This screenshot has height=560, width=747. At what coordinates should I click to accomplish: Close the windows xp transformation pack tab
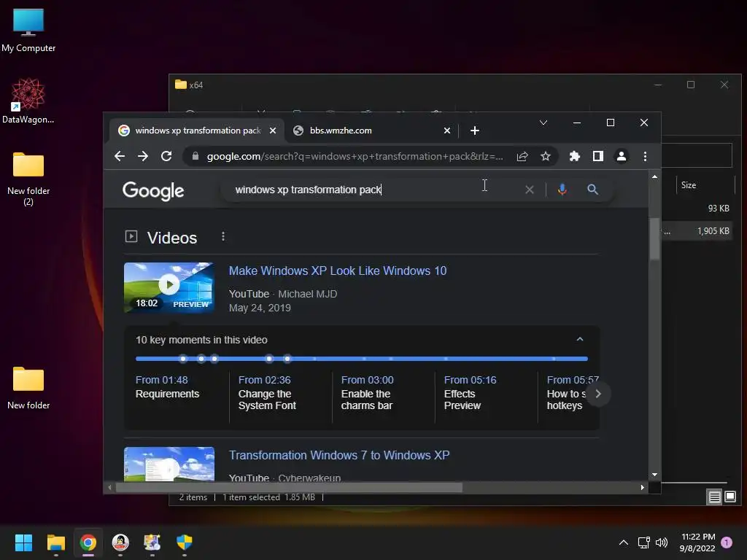point(273,131)
